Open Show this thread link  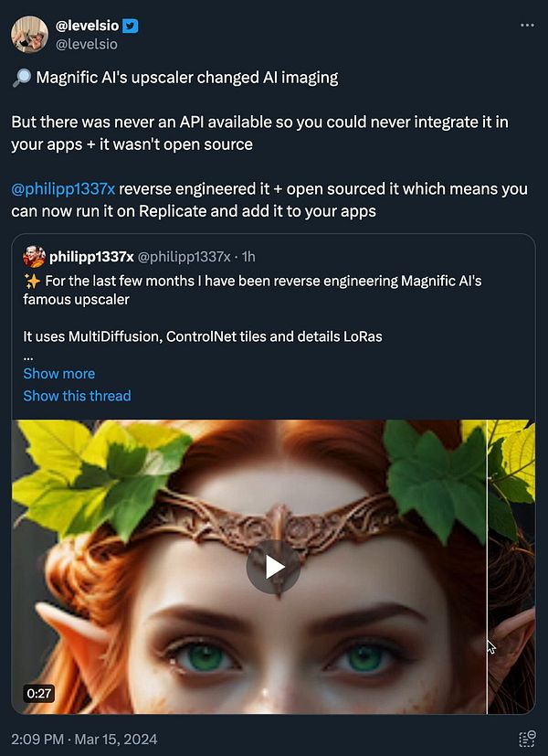[x=77, y=396]
